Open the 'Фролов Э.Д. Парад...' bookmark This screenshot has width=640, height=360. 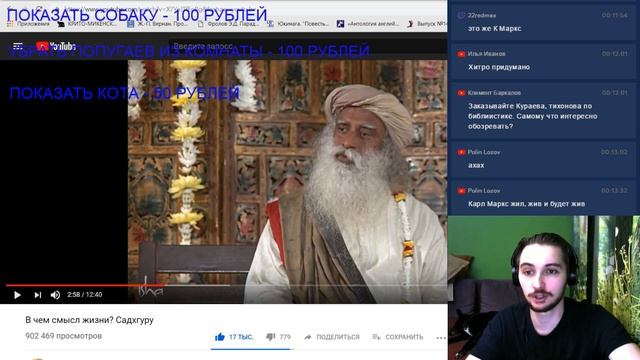229,24
